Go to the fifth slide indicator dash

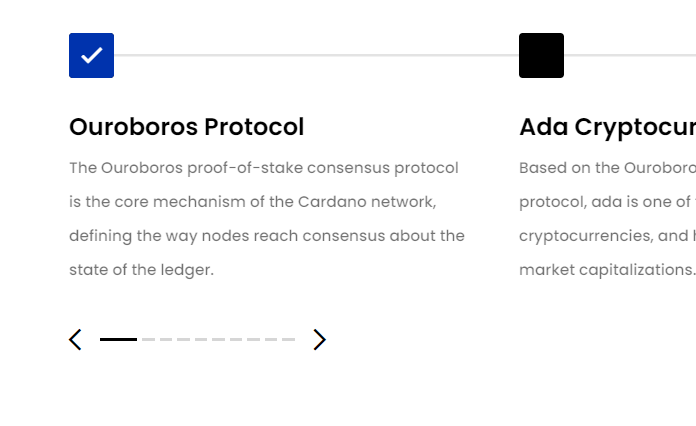point(201,339)
